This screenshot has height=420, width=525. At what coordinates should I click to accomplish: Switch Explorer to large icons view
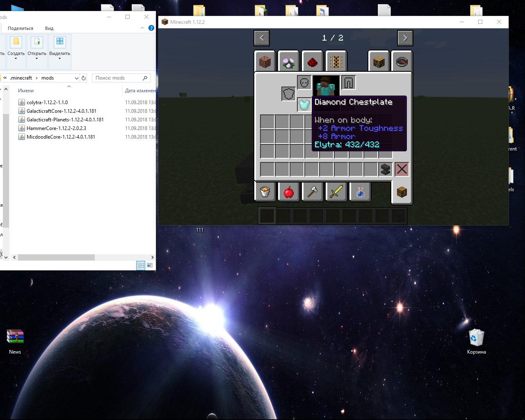(150, 265)
